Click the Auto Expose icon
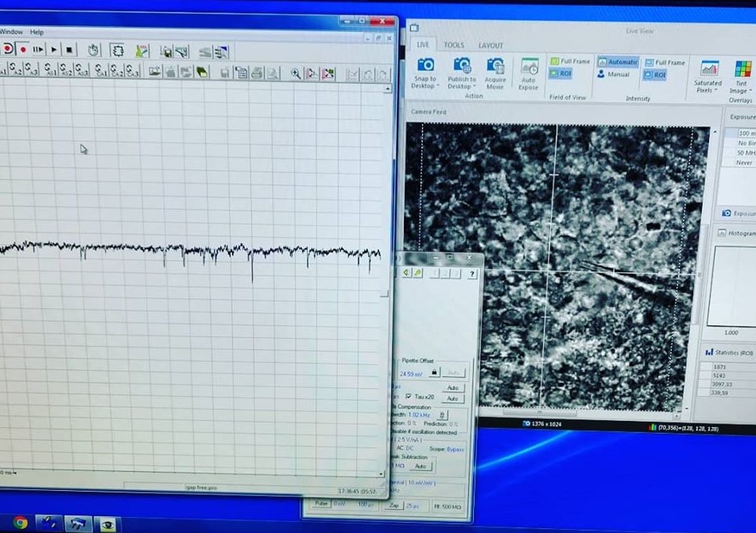Image resolution: width=756 pixels, height=533 pixels. [529, 67]
